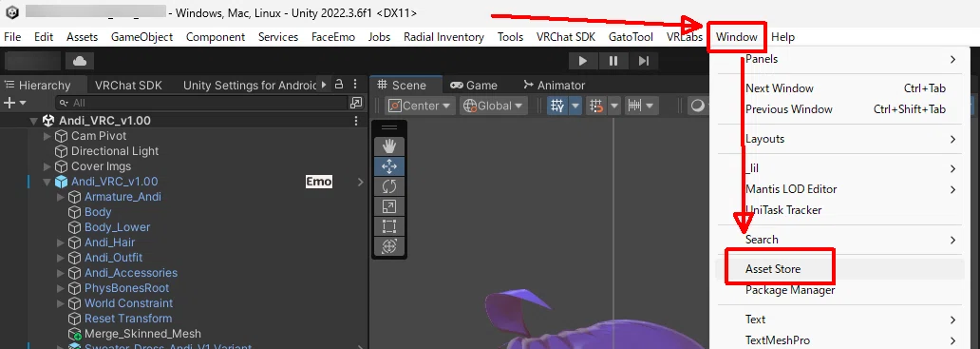Open Unity Settings for Android tab
Screen dimensions: 980x349
pyautogui.click(x=250, y=85)
